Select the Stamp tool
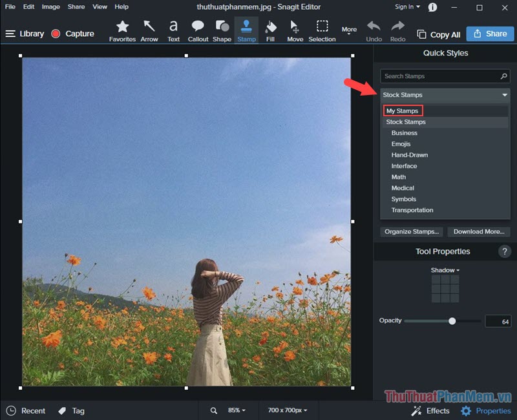Viewport: 517px width, 420px height. click(246, 29)
